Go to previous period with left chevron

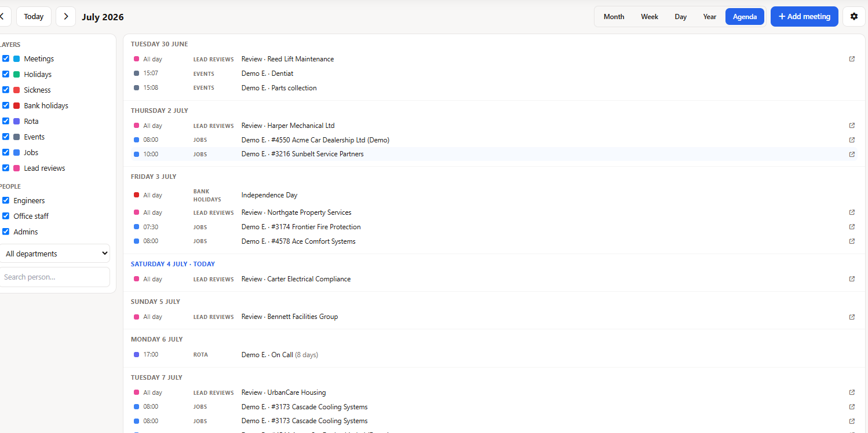pos(2,16)
